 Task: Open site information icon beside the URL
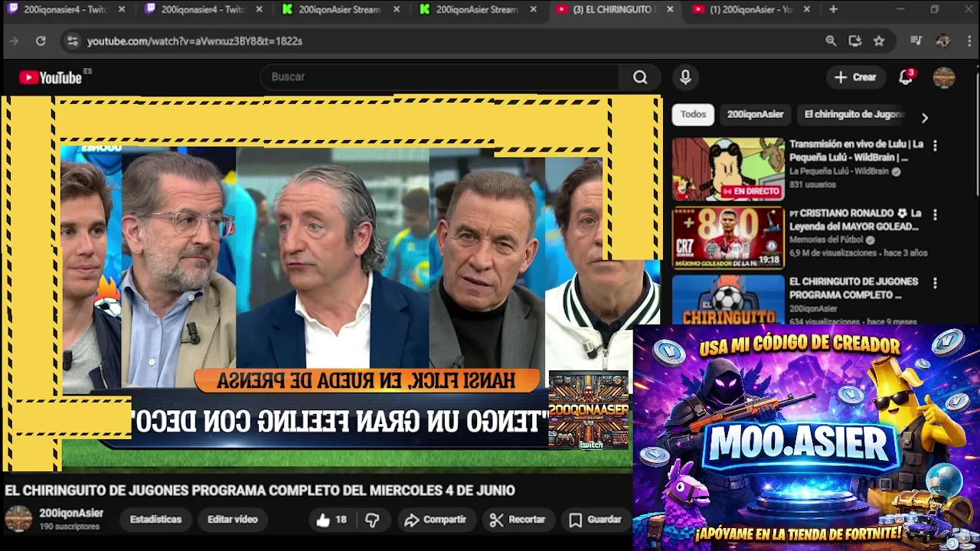coord(72,41)
